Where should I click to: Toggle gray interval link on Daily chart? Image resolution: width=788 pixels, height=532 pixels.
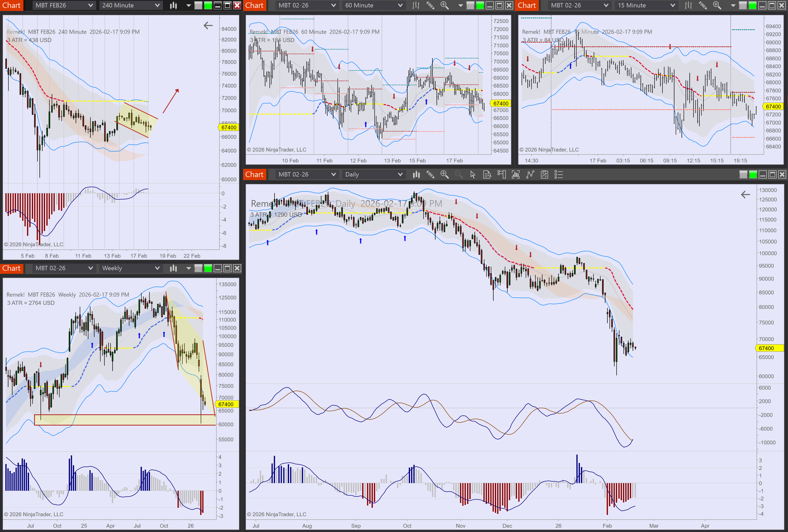click(x=743, y=175)
